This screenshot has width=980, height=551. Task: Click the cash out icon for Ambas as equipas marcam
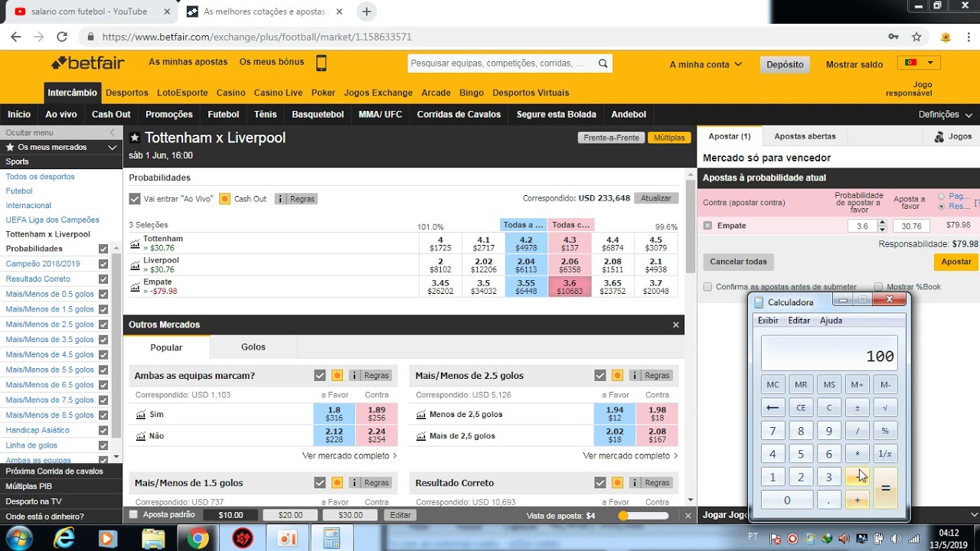[x=337, y=376]
